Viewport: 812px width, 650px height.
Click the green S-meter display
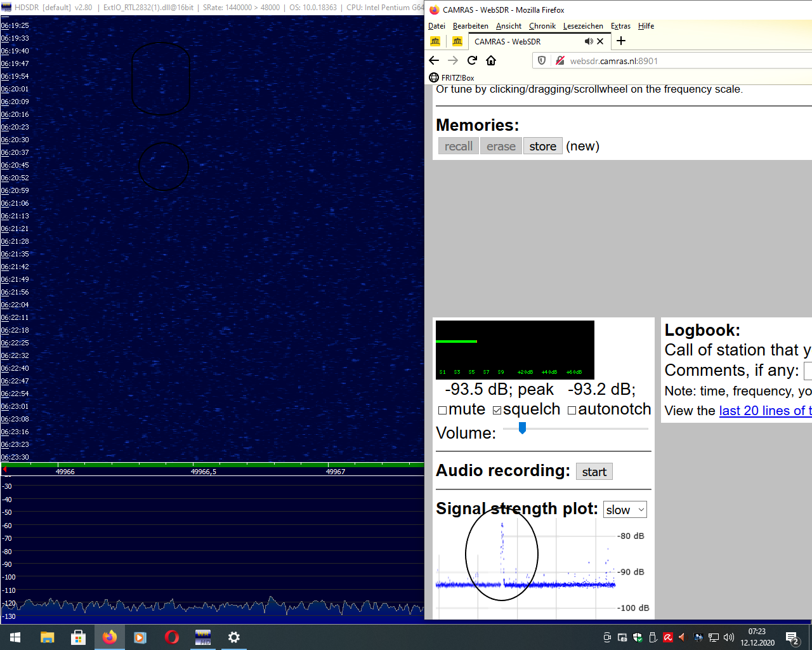pyautogui.click(x=515, y=350)
